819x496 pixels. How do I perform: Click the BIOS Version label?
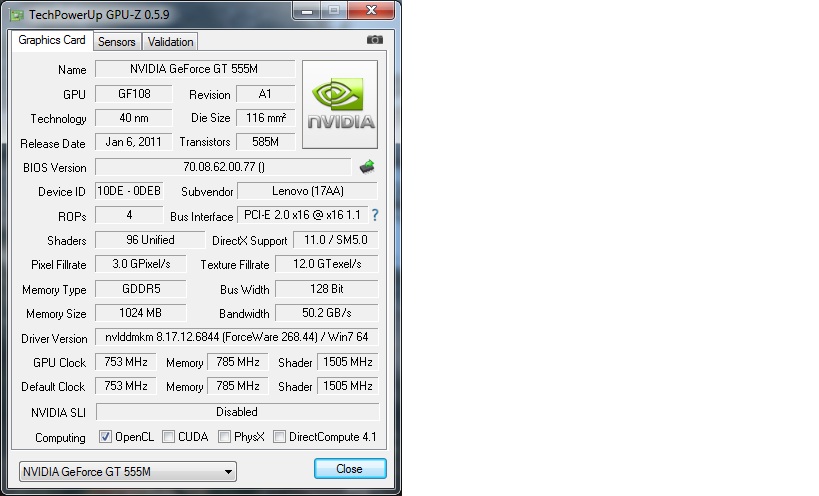pos(55,168)
